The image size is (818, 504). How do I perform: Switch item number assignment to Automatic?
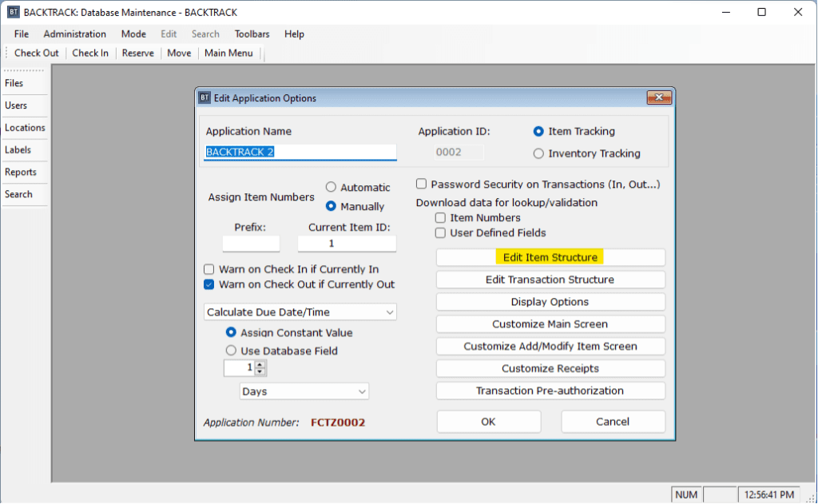pyautogui.click(x=332, y=187)
